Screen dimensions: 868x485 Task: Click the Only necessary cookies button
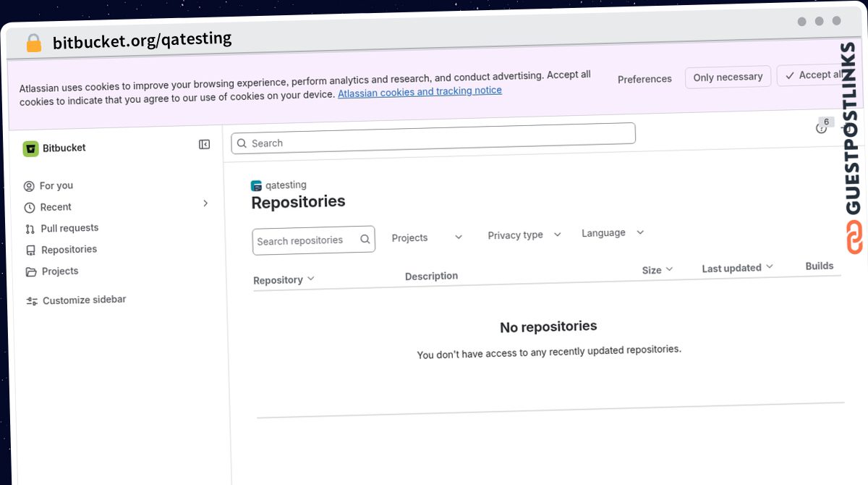coord(728,77)
